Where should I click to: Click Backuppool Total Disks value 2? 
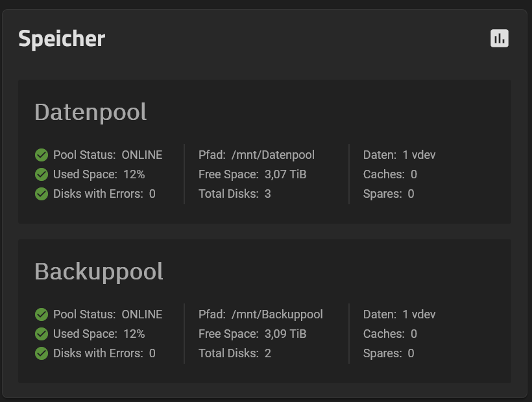pos(268,353)
